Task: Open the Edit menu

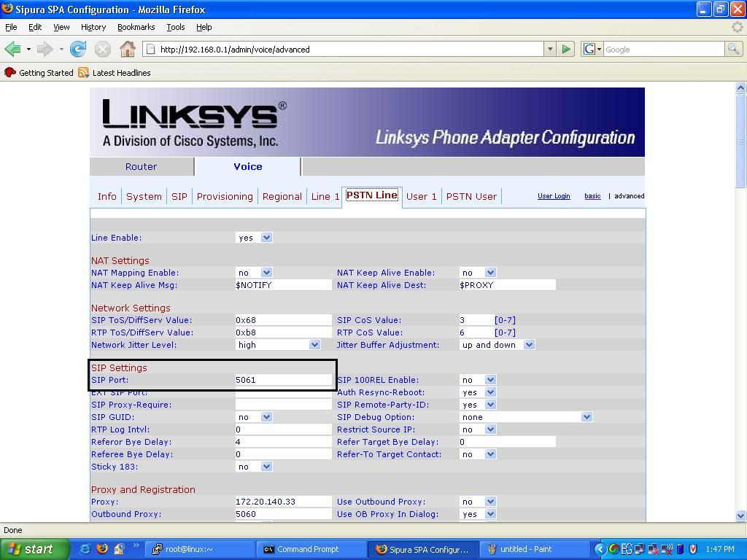Action: [x=35, y=27]
